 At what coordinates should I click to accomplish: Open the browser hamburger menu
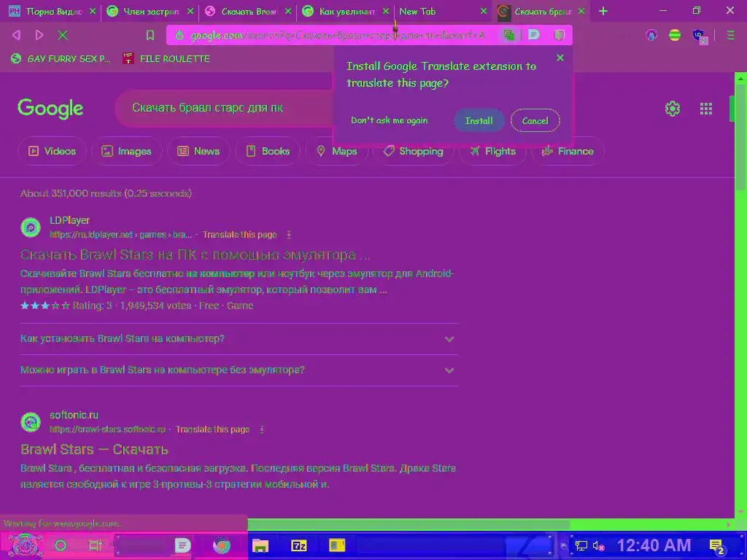pyautogui.click(x=730, y=35)
